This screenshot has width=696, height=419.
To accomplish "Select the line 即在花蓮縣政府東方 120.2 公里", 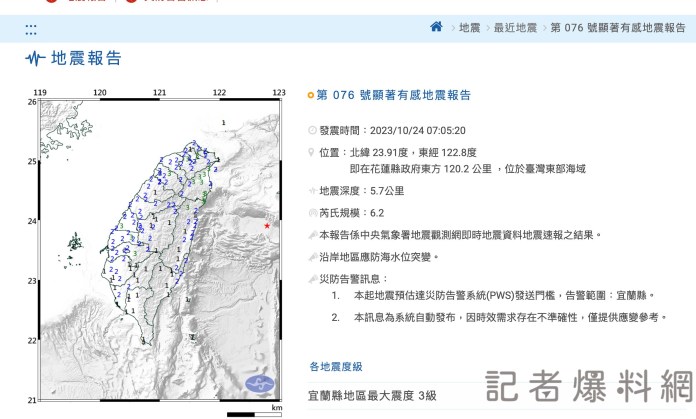I will [421, 169].
